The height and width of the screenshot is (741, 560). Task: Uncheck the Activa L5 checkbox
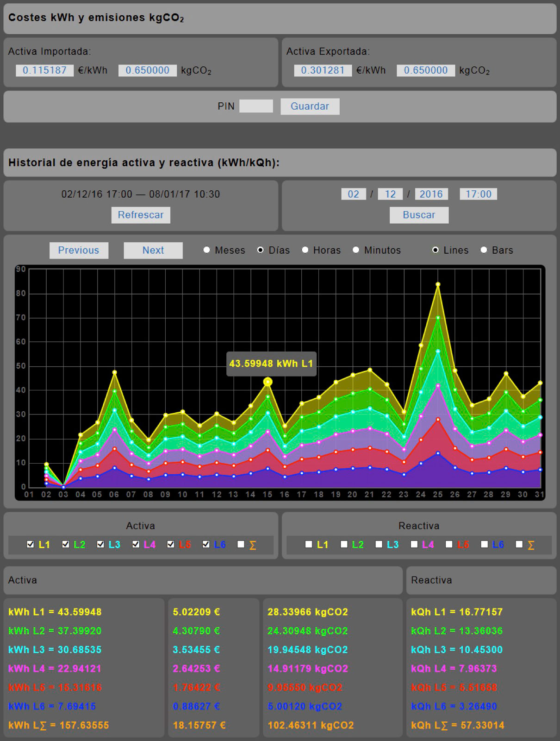point(171,545)
